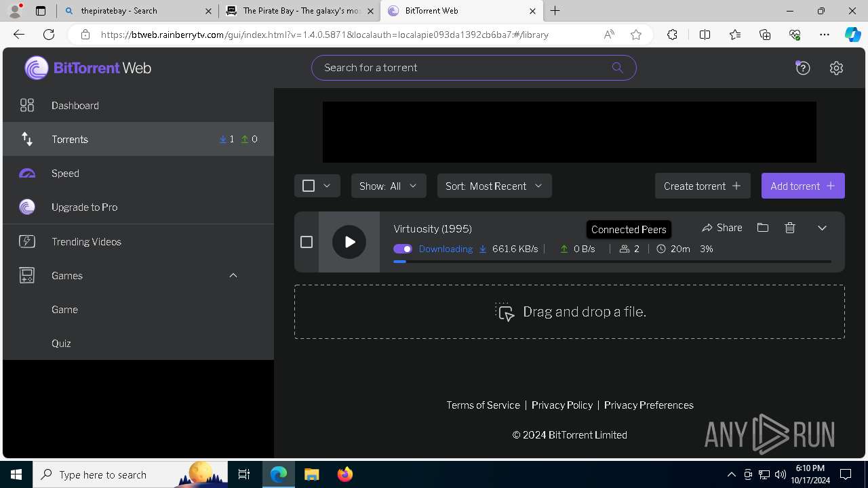Click the Drag and drop a file zone
This screenshot has width=868, height=488.
point(570,312)
